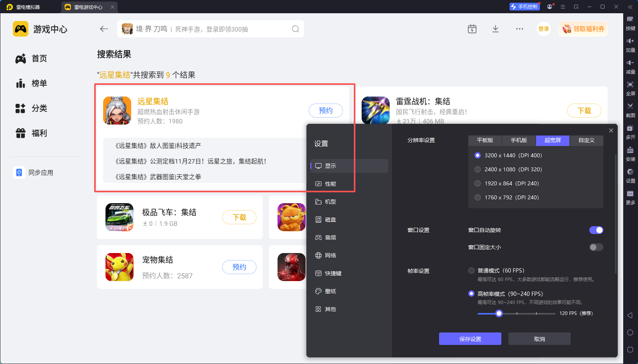
Task: Disable the 窗口自动旋转 toggle
Action: (596, 230)
